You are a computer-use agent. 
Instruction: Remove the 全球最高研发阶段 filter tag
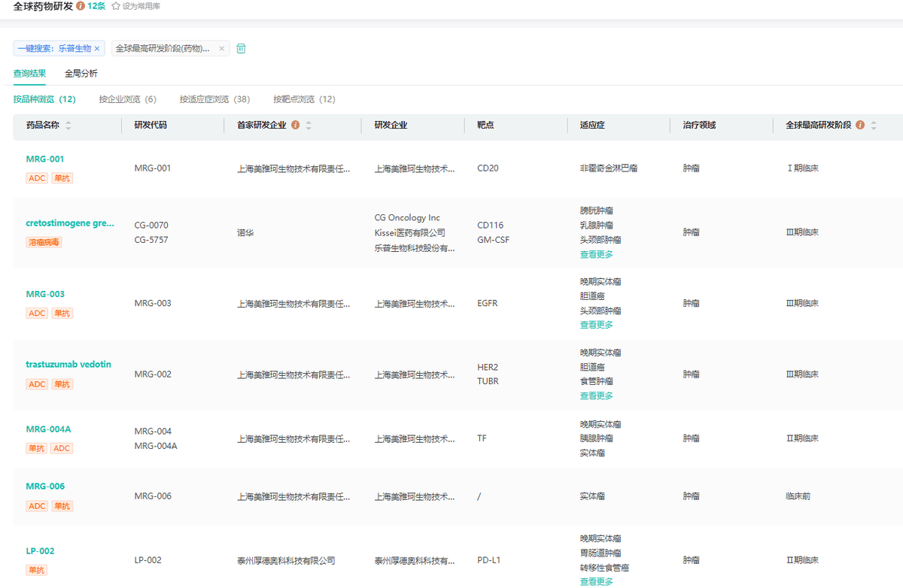tap(221, 49)
